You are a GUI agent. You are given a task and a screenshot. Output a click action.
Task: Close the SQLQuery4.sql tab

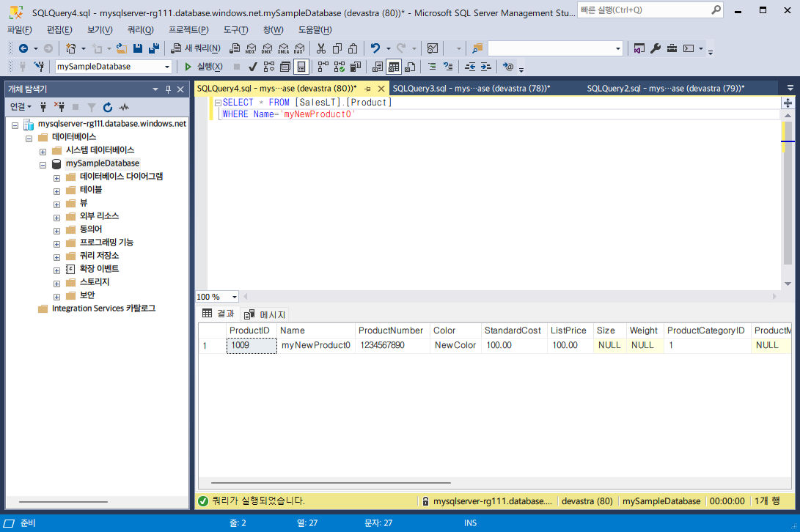pos(381,89)
